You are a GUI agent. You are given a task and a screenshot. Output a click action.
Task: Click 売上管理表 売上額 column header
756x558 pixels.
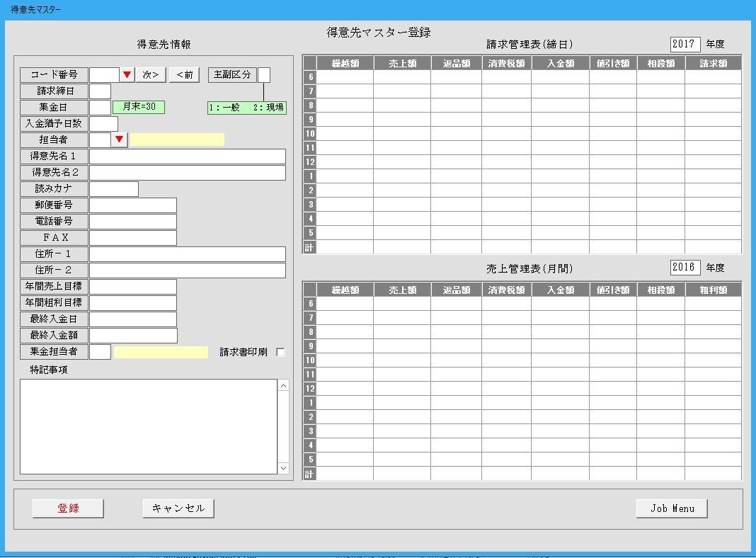click(x=402, y=290)
